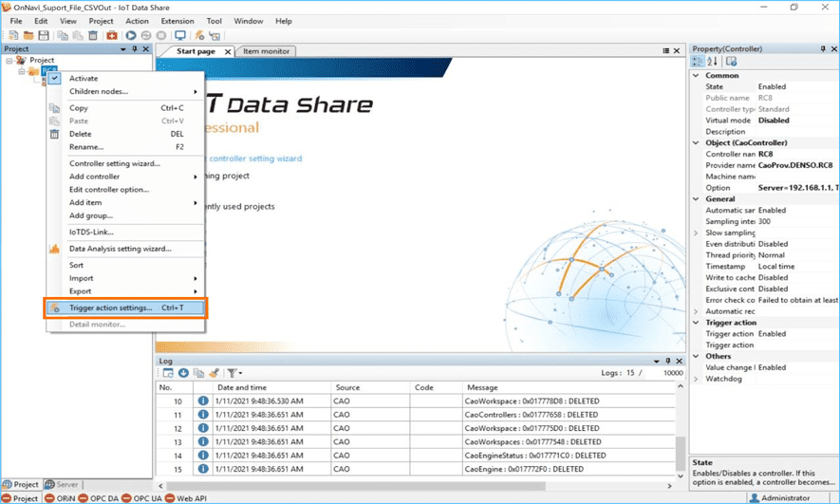Click the Property pages icon in Property panel
Viewport: 840px width, 504px height.
[731, 62]
